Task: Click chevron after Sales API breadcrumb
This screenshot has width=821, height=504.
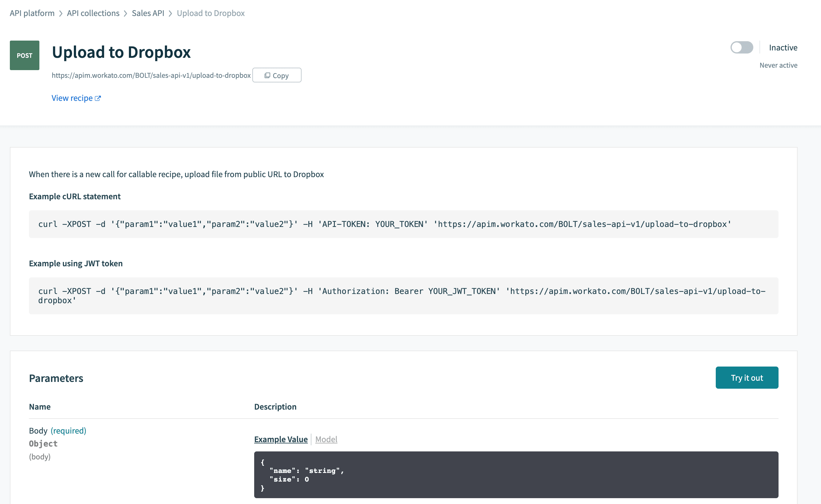Action: click(170, 13)
